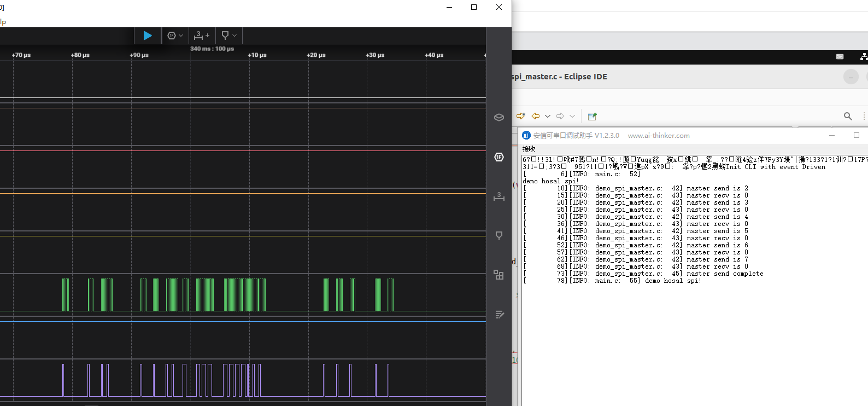Open the Extensions panel in the right sidebar

coord(499,275)
